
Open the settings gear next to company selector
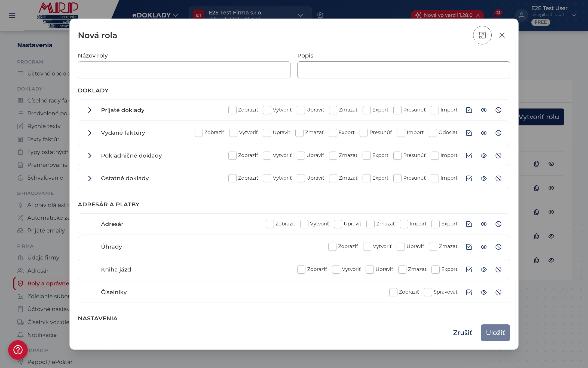pos(320,15)
